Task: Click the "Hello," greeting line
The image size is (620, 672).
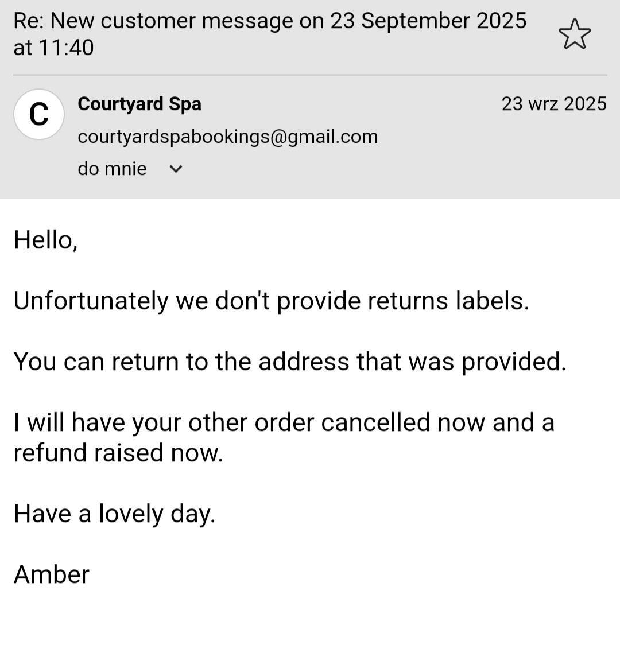Action: 45,240
